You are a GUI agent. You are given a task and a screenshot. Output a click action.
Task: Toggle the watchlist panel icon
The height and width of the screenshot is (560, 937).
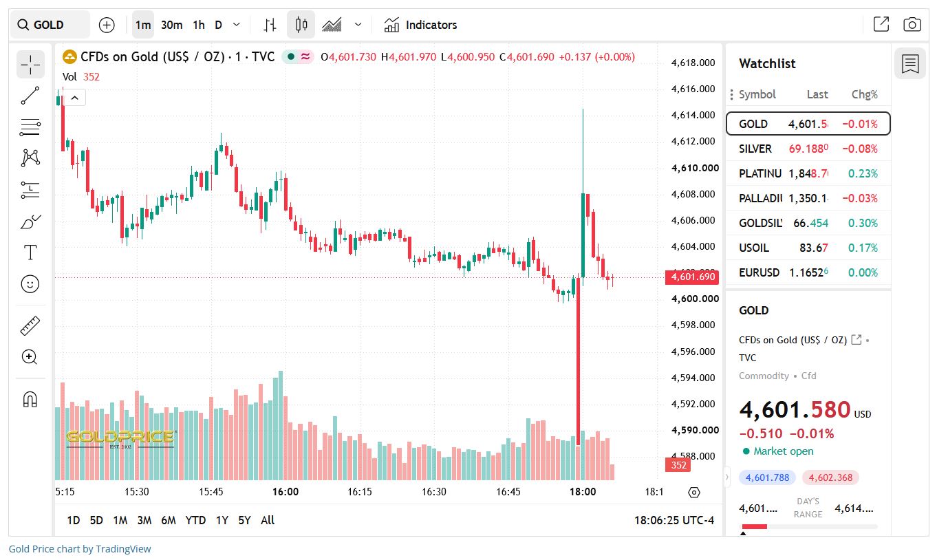[x=910, y=64]
